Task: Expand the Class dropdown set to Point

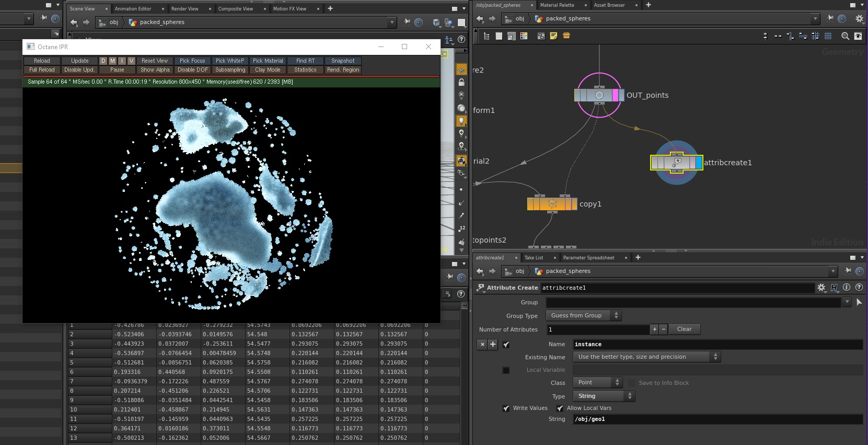Action: point(598,383)
